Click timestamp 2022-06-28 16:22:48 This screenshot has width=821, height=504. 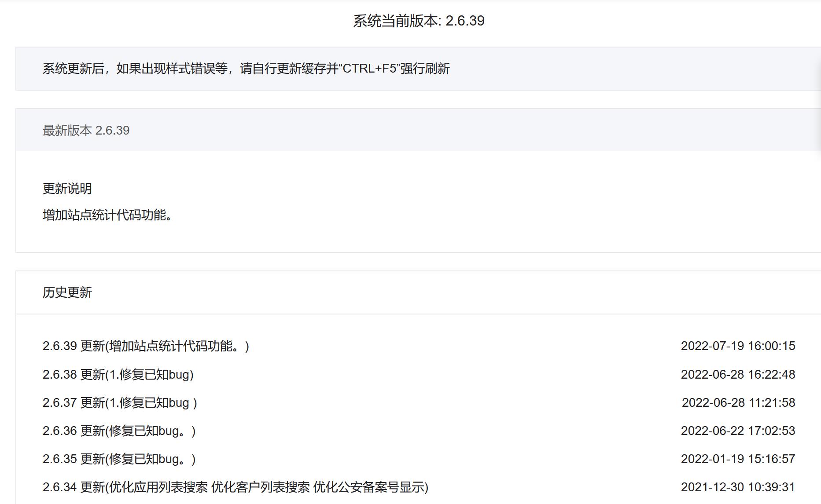point(738,375)
